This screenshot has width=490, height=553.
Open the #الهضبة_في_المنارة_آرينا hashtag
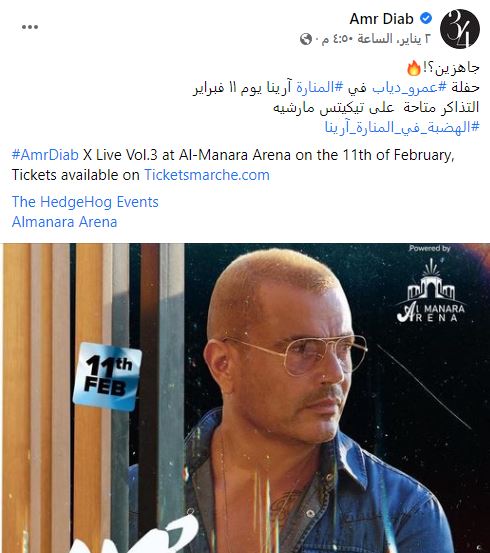(402, 127)
